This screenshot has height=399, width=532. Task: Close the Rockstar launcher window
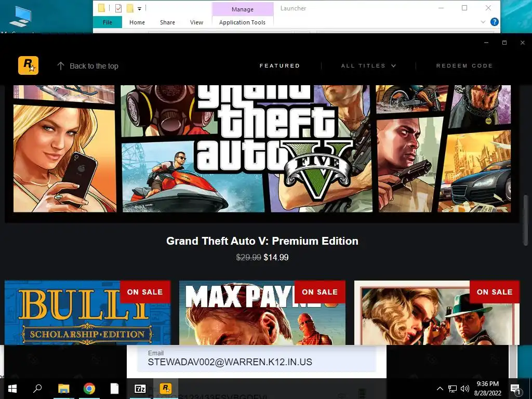523,43
